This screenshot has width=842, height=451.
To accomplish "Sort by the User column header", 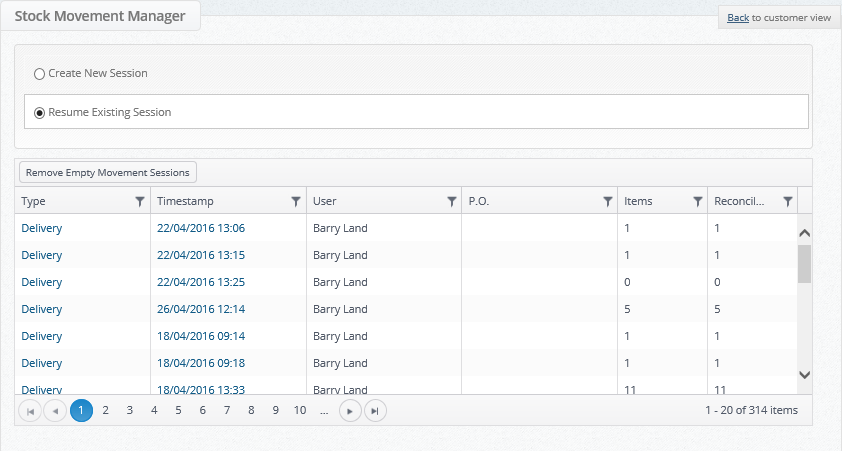I will (324, 201).
